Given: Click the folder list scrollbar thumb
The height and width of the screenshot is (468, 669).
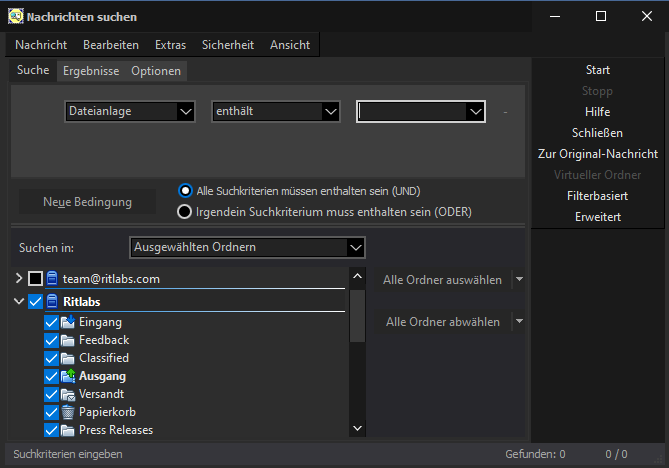Looking at the screenshot, I should (x=357, y=316).
